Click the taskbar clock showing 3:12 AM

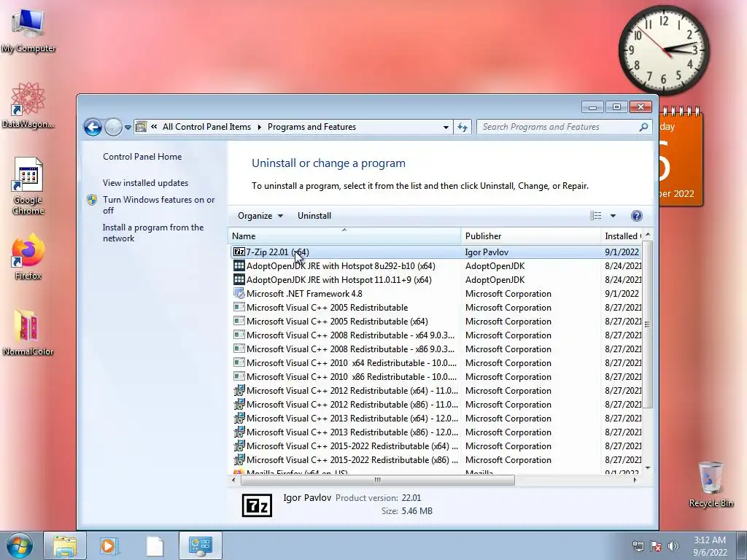710,545
